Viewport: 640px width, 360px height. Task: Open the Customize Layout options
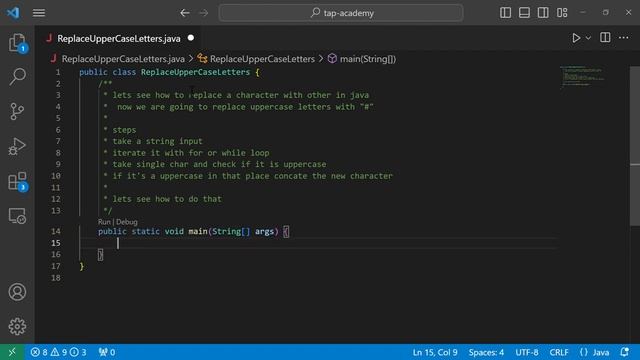tap(562, 13)
